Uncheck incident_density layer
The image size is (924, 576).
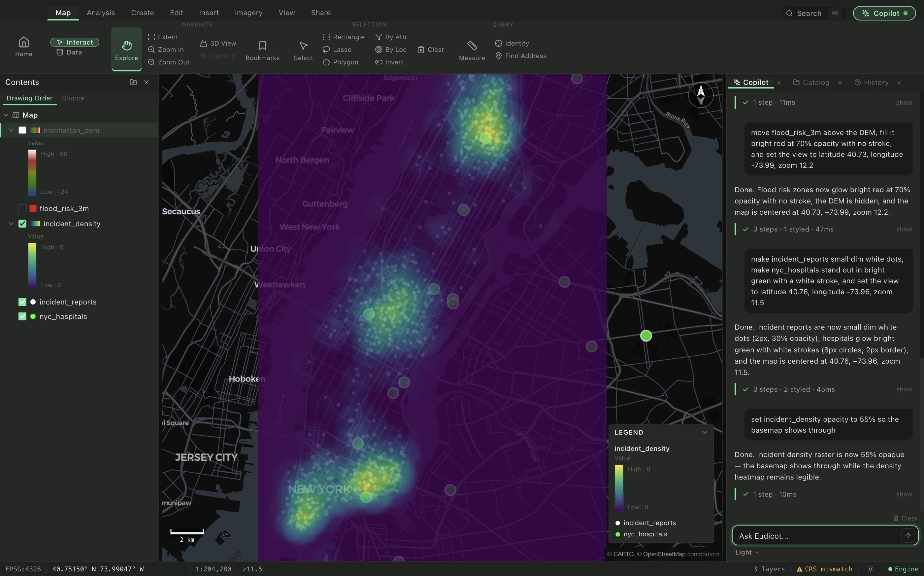(22, 224)
